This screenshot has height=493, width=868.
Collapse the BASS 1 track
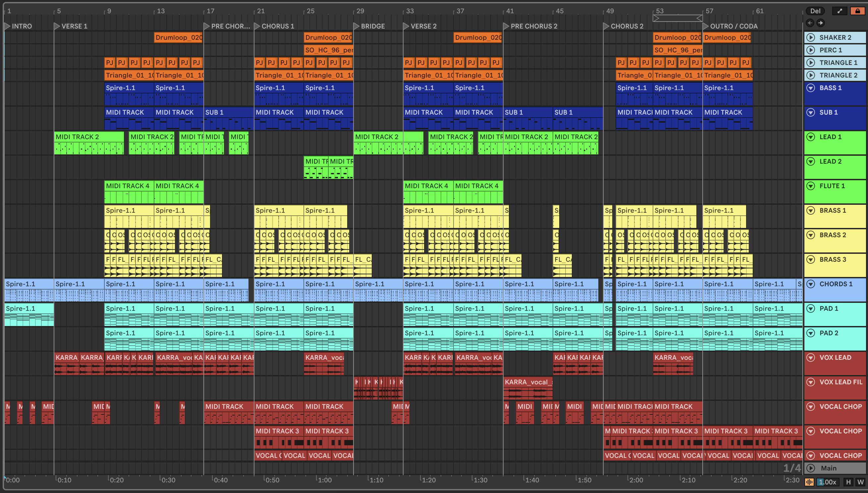click(x=810, y=88)
